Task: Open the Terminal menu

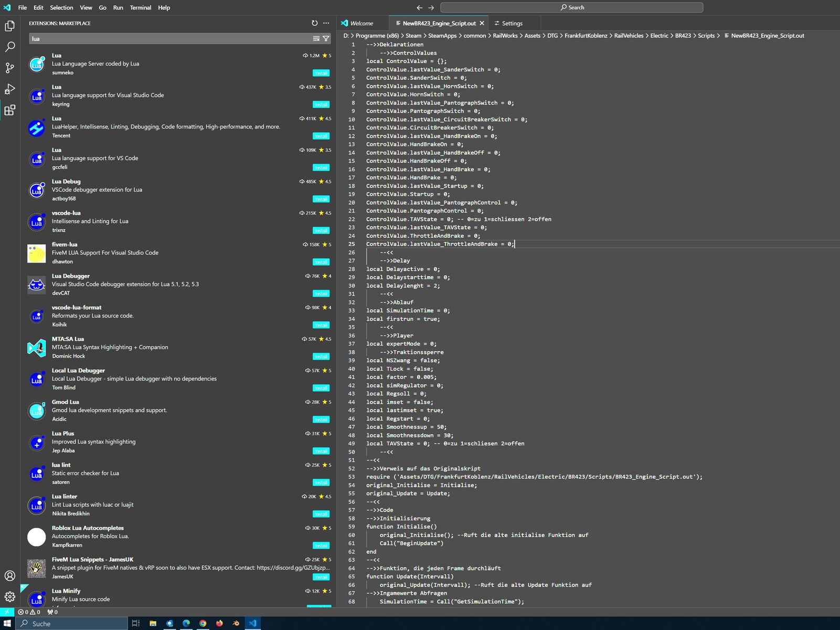Action: 141,7
